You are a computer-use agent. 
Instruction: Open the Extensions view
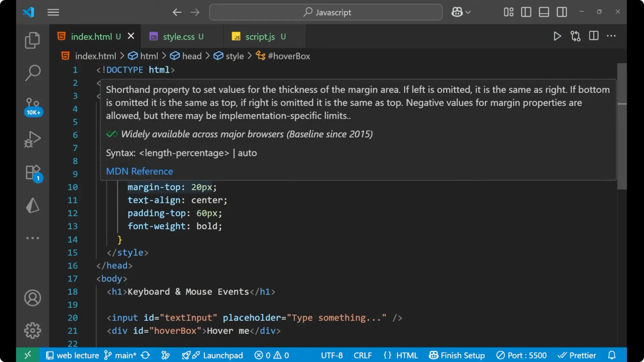(x=32, y=172)
